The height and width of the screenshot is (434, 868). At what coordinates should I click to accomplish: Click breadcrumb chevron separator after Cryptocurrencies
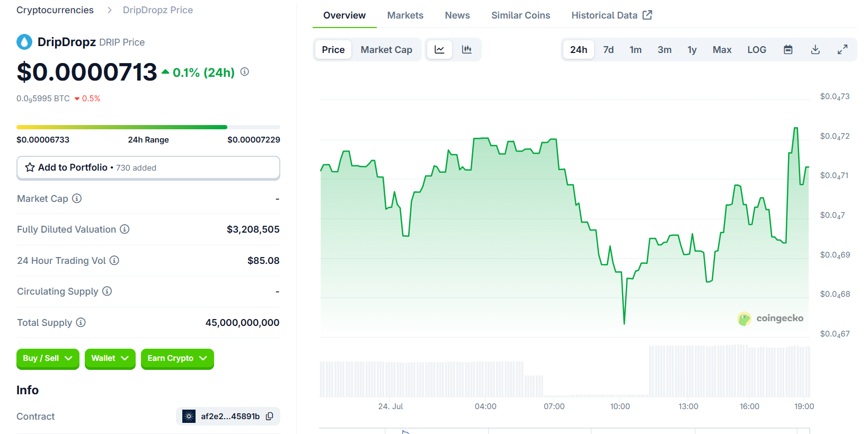pos(110,10)
